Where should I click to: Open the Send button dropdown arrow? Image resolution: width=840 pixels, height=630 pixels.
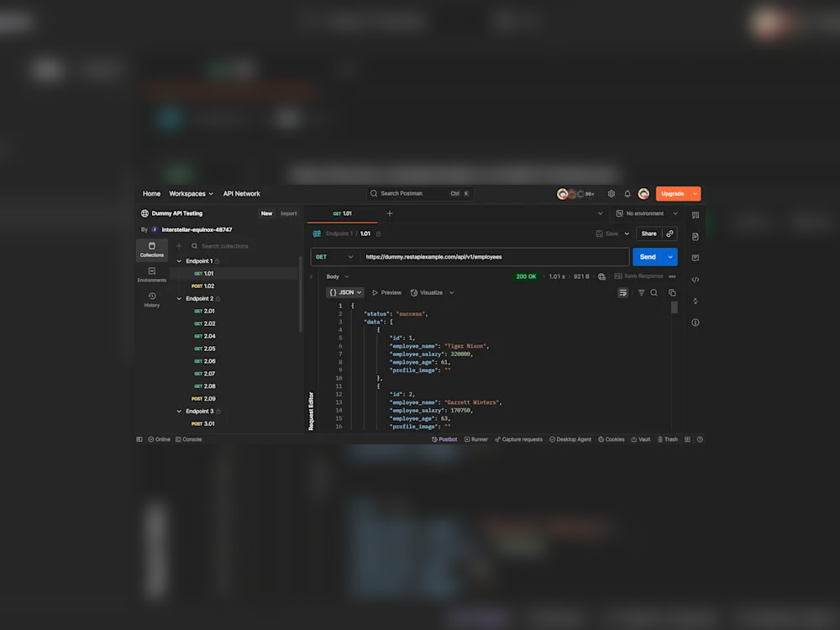[x=670, y=257]
